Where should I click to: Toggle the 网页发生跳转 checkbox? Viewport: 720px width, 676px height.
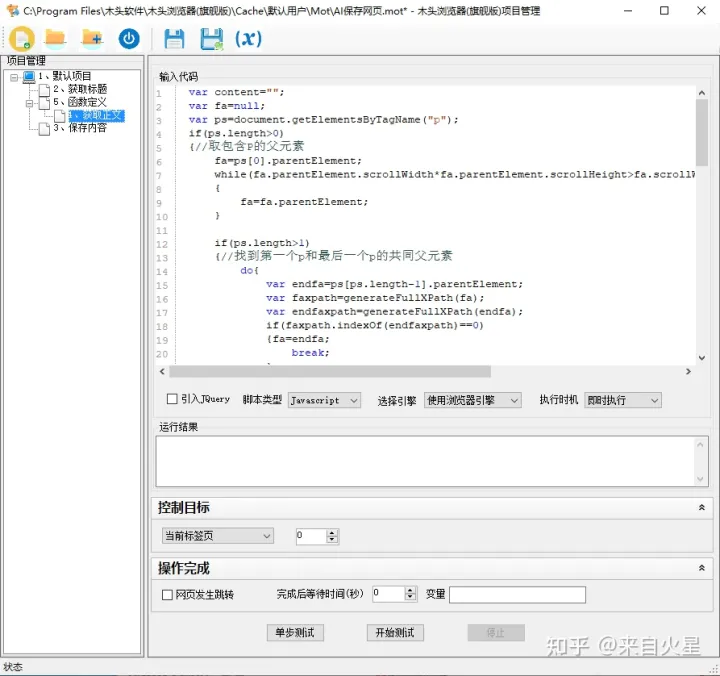(x=167, y=594)
